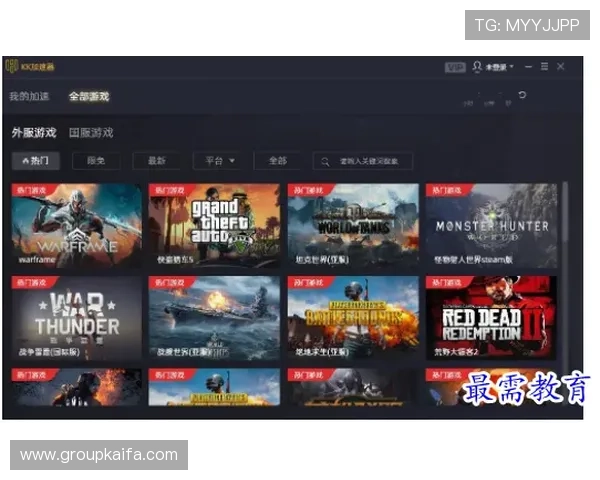The height and width of the screenshot is (480, 600).
Task: Click the VIP badge icon
Action: (x=455, y=67)
